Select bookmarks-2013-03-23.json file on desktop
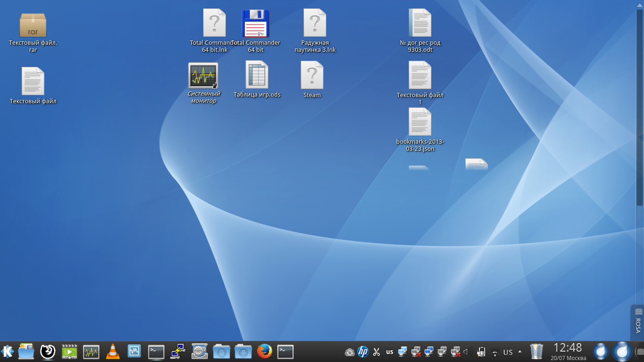 (420, 123)
